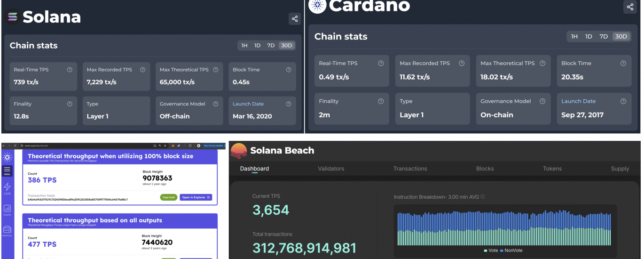The width and height of the screenshot is (644, 259).
Task: Click the Solana Beach sunset logo
Action: coord(238,151)
